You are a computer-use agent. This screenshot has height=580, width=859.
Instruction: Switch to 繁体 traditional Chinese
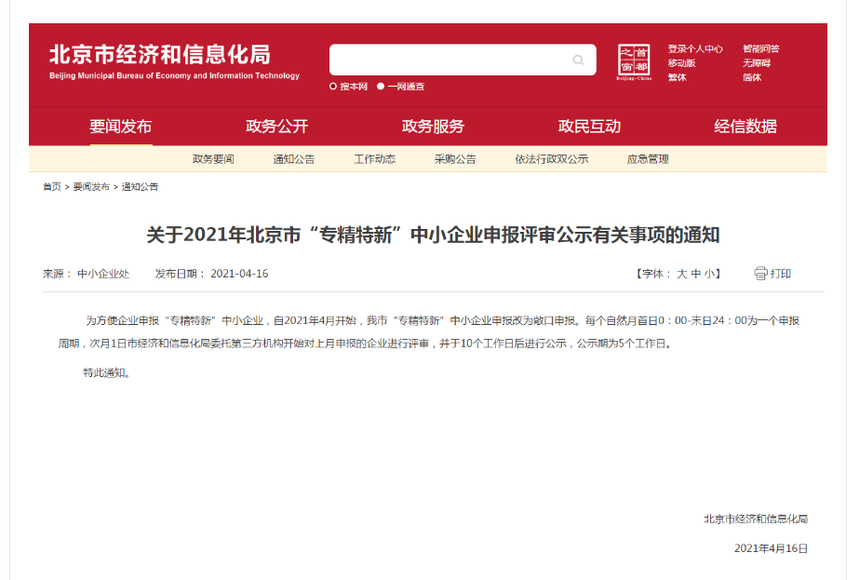(677, 77)
